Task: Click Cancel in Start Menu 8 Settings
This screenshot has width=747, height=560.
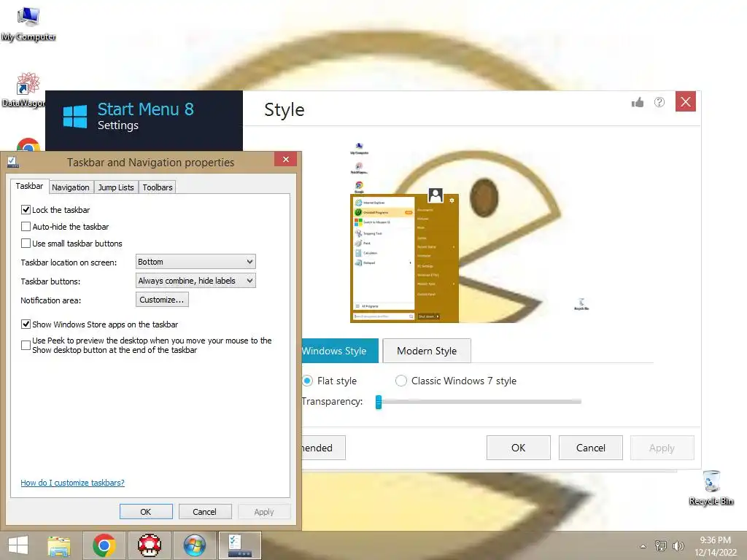Action: pyautogui.click(x=591, y=448)
